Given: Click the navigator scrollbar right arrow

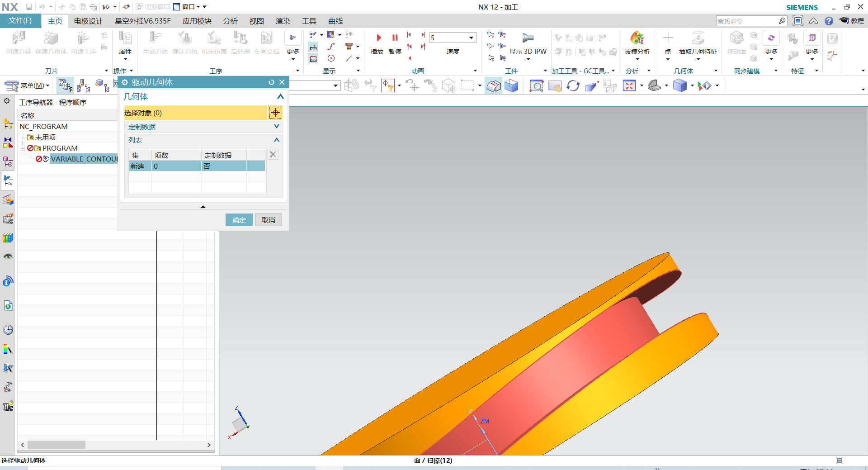Looking at the screenshot, I should [208, 445].
